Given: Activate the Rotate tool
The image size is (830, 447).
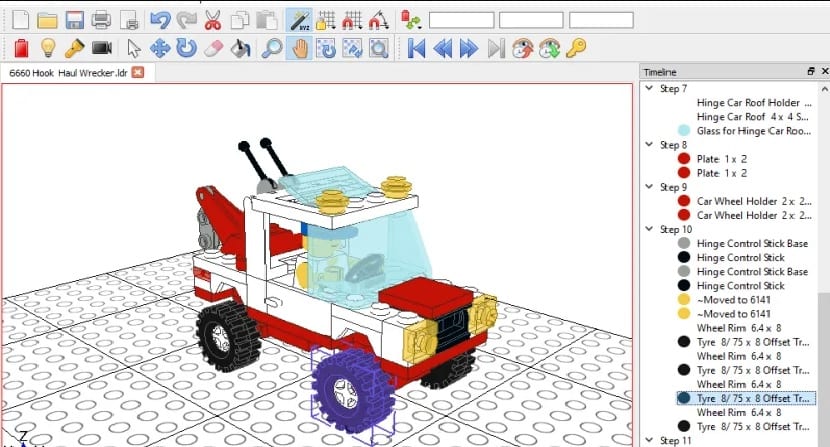Looking at the screenshot, I should (x=186, y=48).
